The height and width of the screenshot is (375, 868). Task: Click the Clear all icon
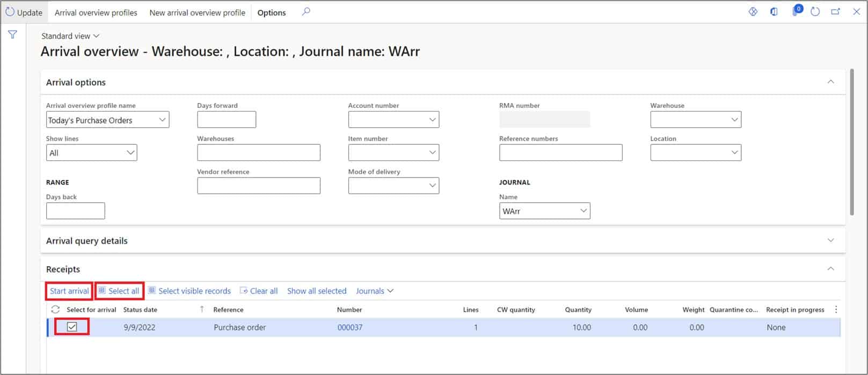244,291
